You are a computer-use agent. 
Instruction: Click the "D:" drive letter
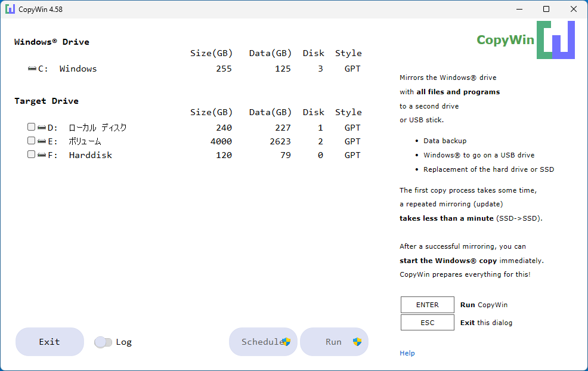coord(52,128)
